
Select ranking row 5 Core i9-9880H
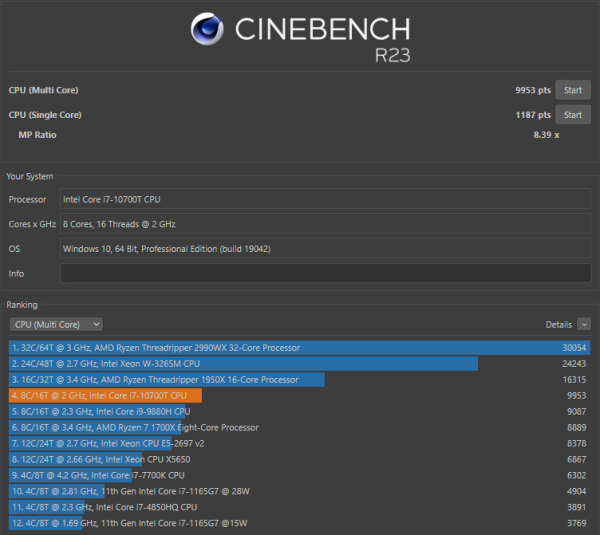300,411
